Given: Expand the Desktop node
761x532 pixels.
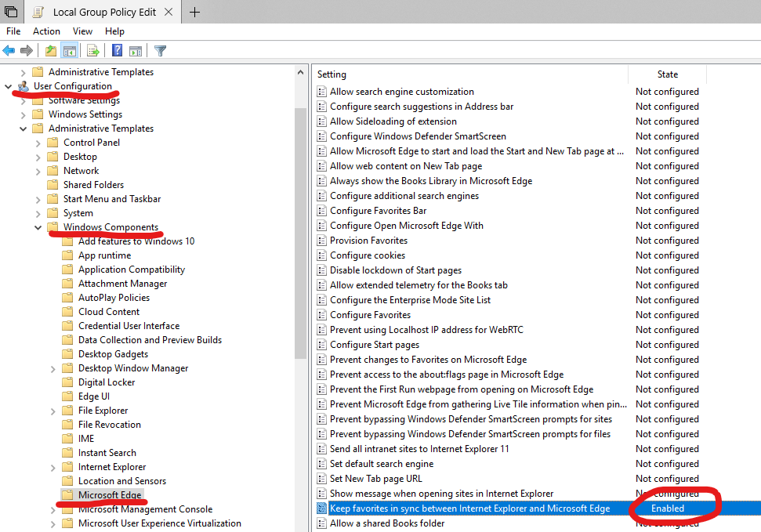Looking at the screenshot, I should [x=38, y=157].
